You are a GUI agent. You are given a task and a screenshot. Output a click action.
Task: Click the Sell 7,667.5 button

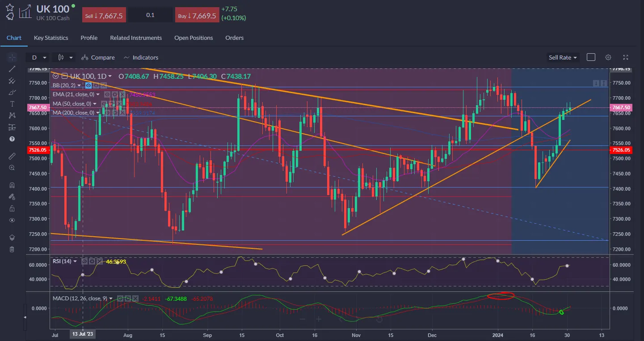click(104, 15)
